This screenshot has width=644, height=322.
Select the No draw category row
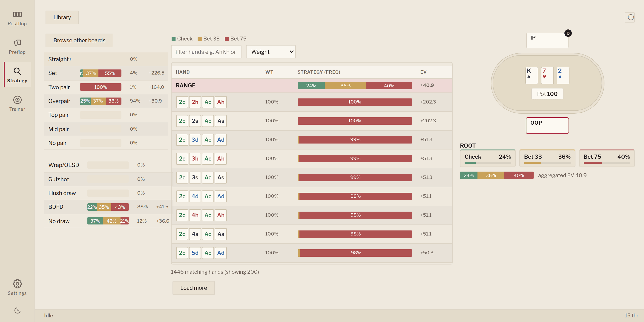click(x=109, y=221)
